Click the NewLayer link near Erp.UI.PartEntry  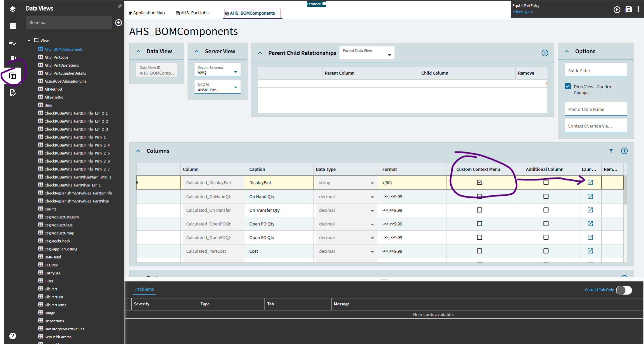point(522,12)
